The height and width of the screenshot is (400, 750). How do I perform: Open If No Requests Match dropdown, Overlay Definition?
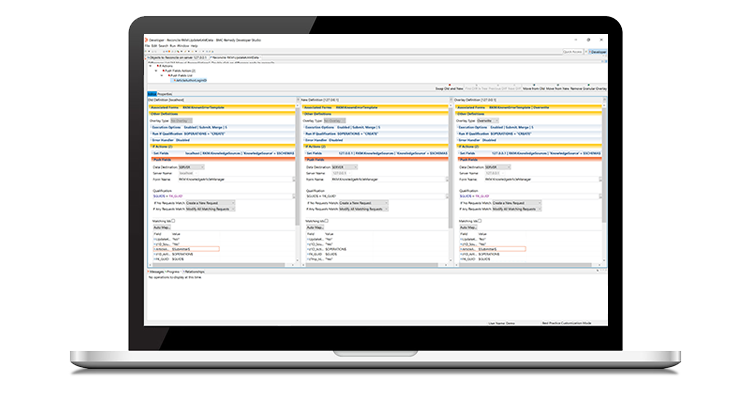[x=517, y=203]
